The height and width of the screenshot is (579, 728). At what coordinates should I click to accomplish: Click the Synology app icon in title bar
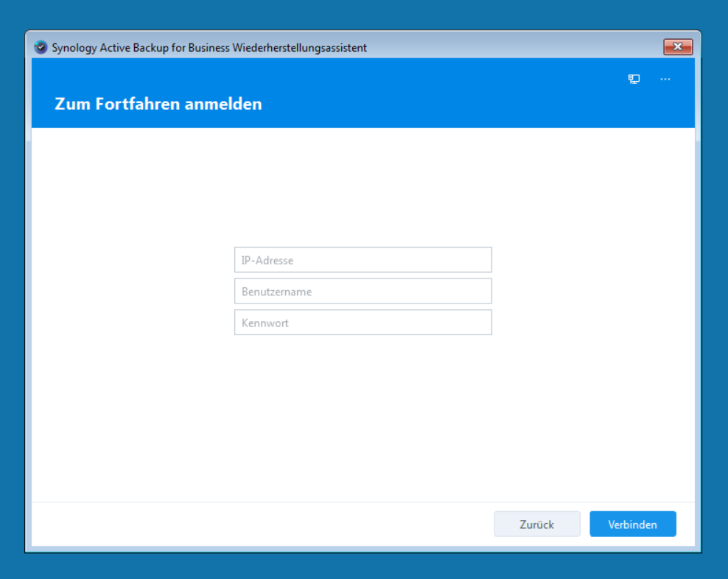pyautogui.click(x=41, y=47)
